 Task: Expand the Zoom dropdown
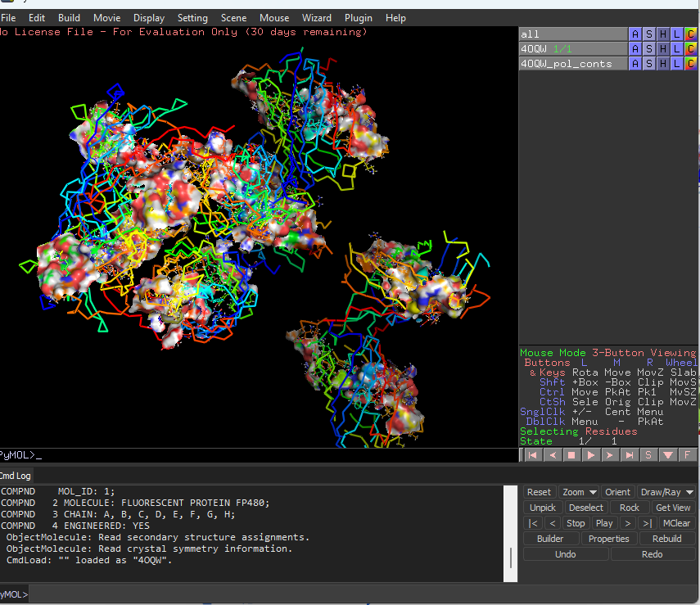pyautogui.click(x=580, y=492)
